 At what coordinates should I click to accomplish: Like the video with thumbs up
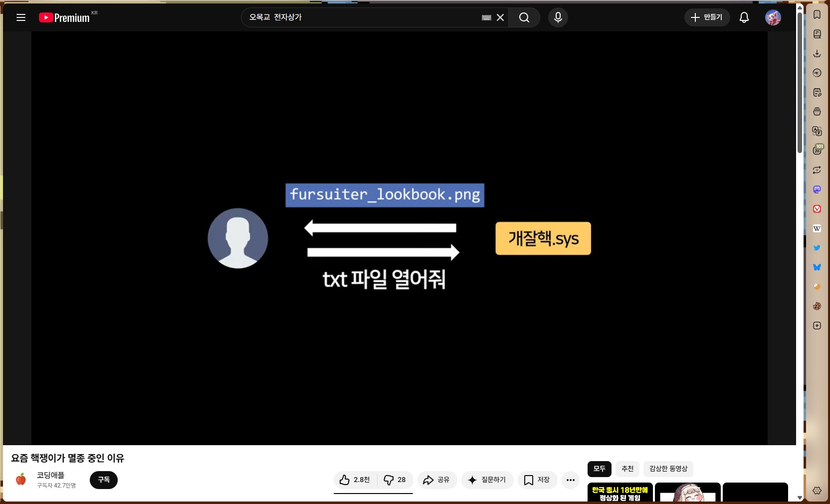(355, 480)
